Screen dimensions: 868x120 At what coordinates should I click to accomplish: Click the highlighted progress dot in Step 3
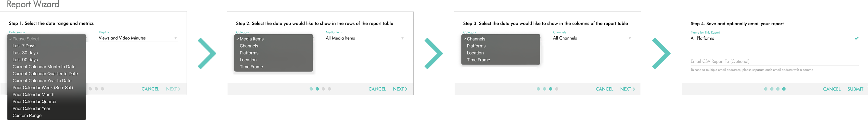coord(550,89)
